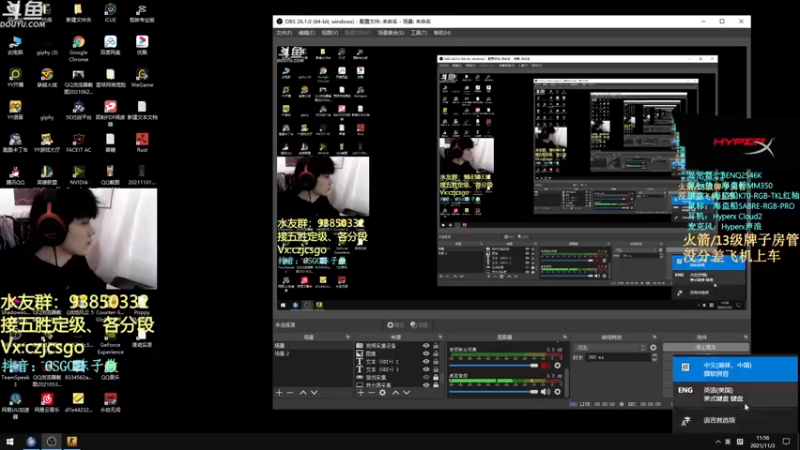
Task: Toggle lock on video capture device source
Action: click(436, 346)
